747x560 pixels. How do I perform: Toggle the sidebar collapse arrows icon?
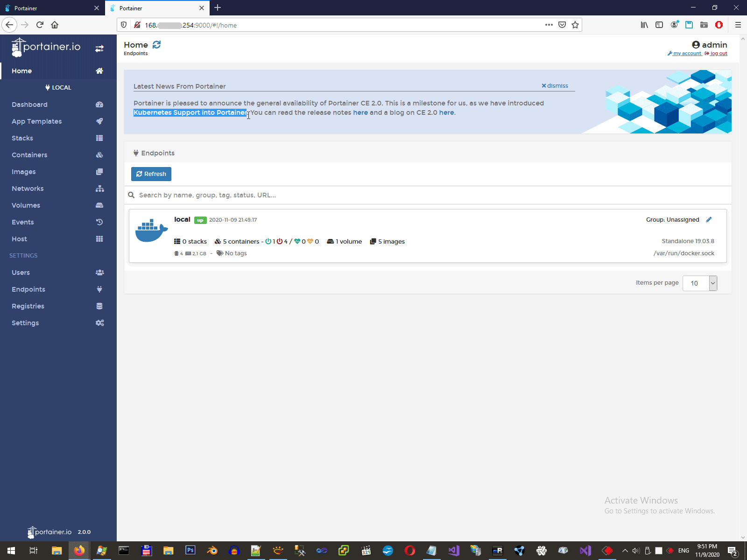pyautogui.click(x=99, y=48)
